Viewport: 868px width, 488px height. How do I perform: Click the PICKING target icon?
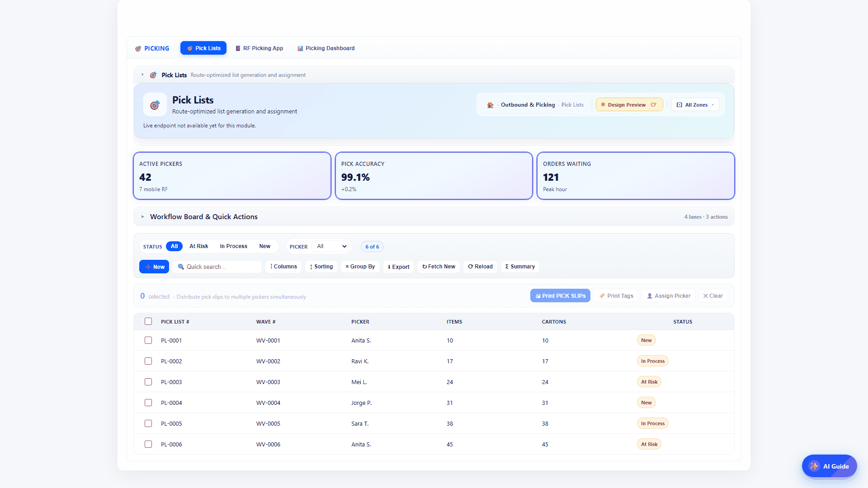(x=138, y=48)
